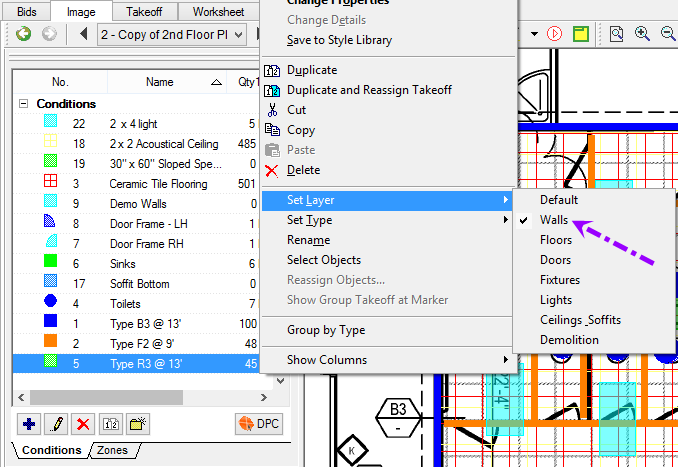Open the page selector dropdown
Screen dimensions: 678x467
point(238,35)
